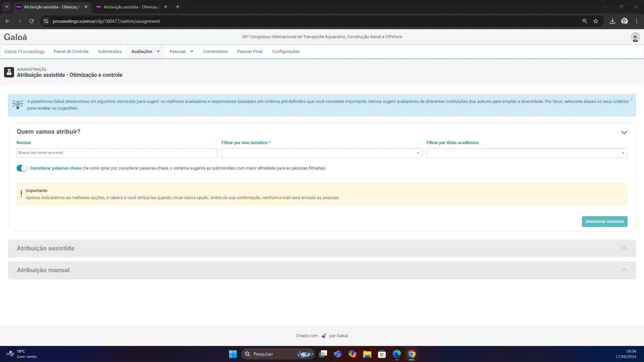This screenshot has height=362, width=644.
Task: Close the blue info banner
Action: pos(632,99)
